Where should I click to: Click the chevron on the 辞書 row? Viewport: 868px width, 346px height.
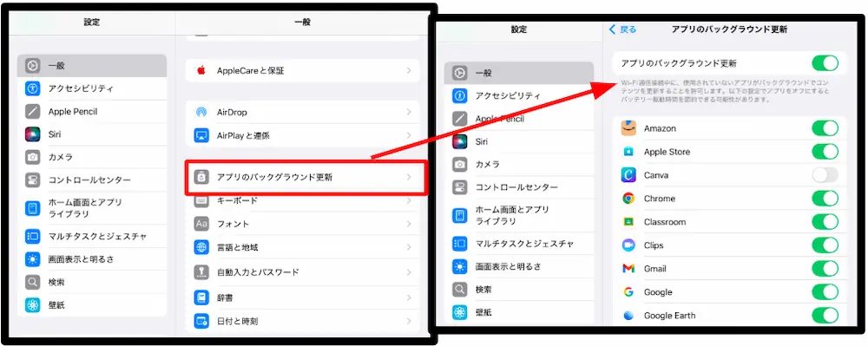pyautogui.click(x=409, y=297)
